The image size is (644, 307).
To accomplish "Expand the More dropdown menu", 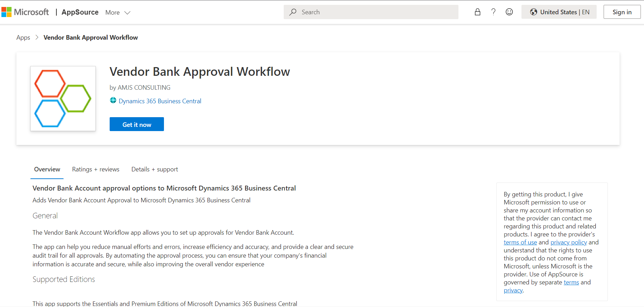I will (118, 13).
